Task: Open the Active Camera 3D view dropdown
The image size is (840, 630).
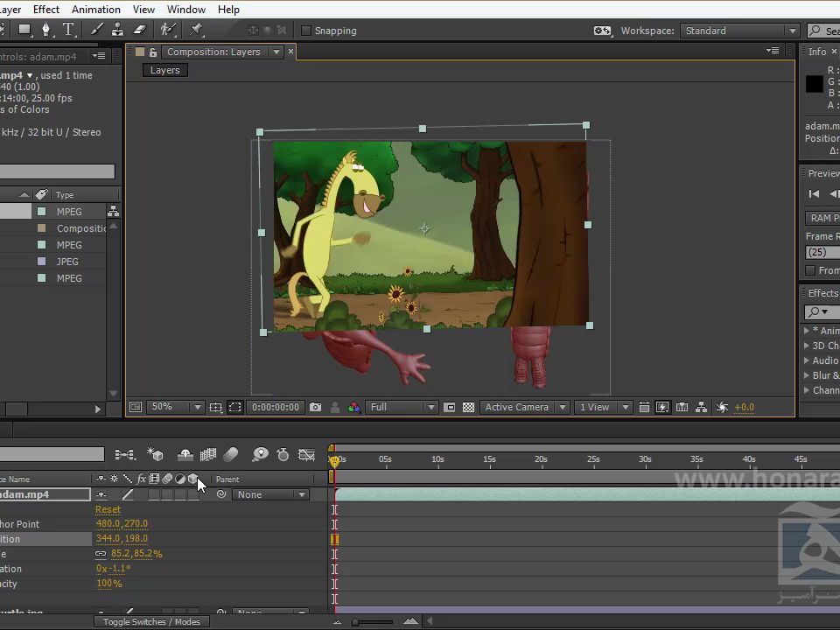Action: (524, 407)
